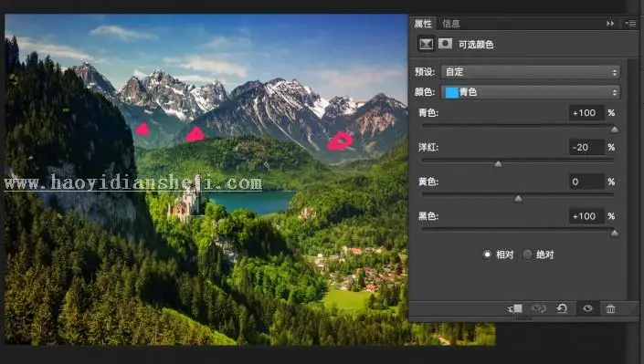Reset adjustment to defaults icon
Image resolution: width=644 pixels, height=364 pixels.
(x=562, y=308)
